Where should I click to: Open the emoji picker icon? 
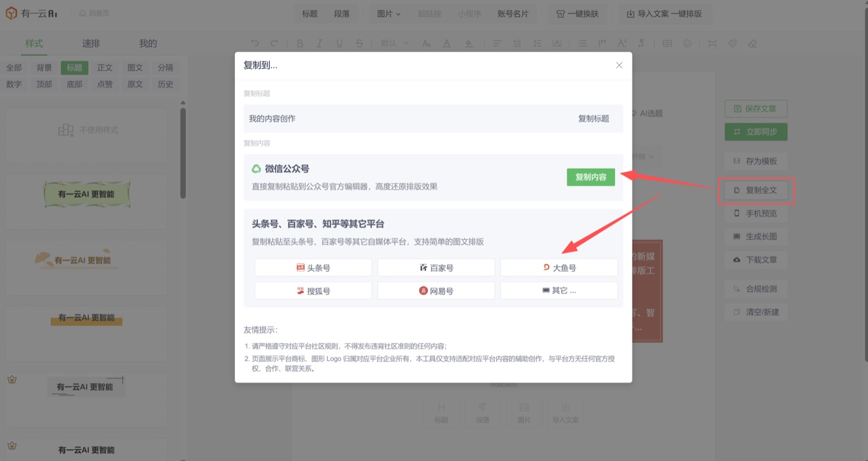(x=687, y=43)
